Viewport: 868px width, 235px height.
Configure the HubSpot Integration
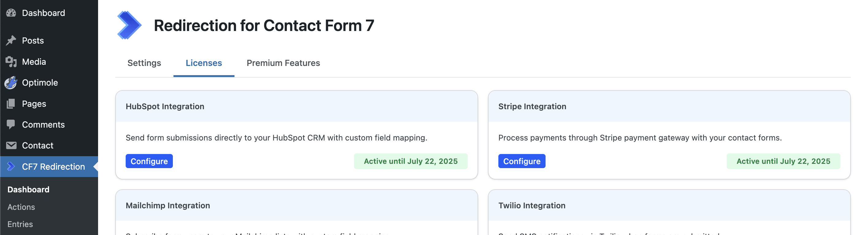point(149,161)
